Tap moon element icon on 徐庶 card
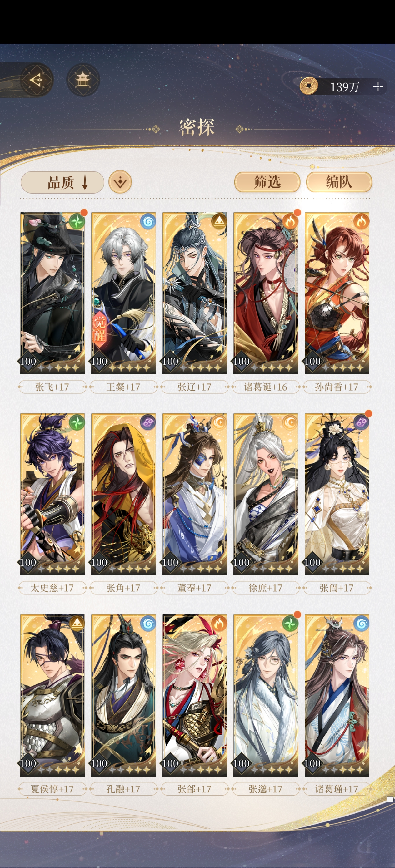 click(290, 422)
